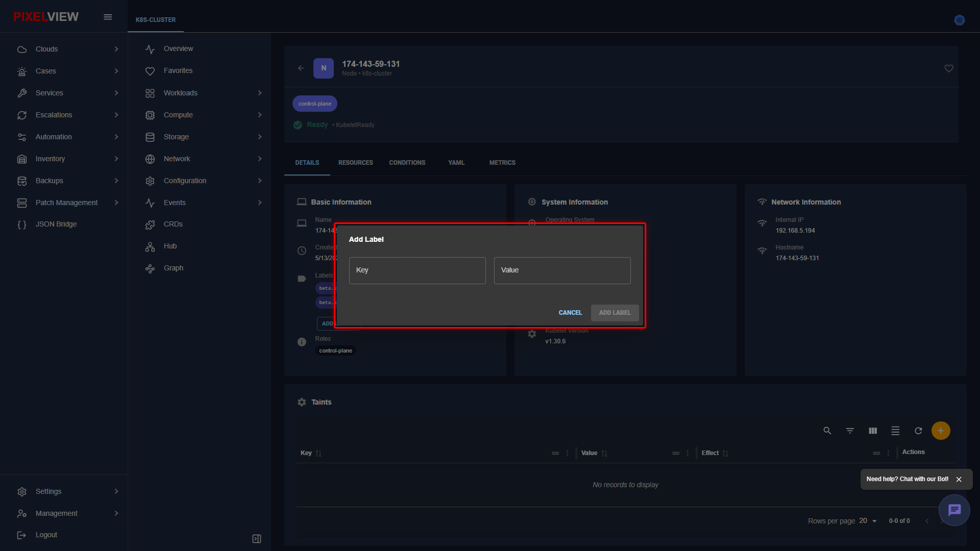The width and height of the screenshot is (980, 551).
Task: Toggle the hamburger menu next to PixelView logo
Action: (x=108, y=17)
